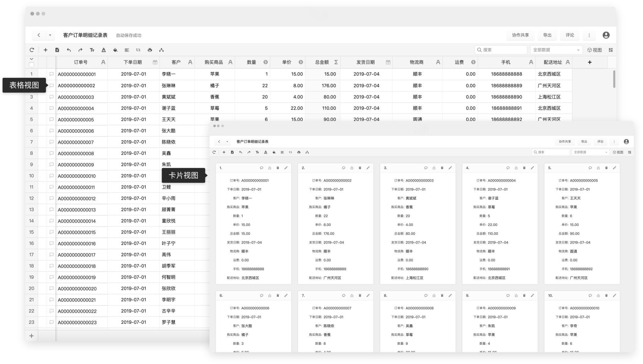Click share icon on card 8

click(434, 296)
